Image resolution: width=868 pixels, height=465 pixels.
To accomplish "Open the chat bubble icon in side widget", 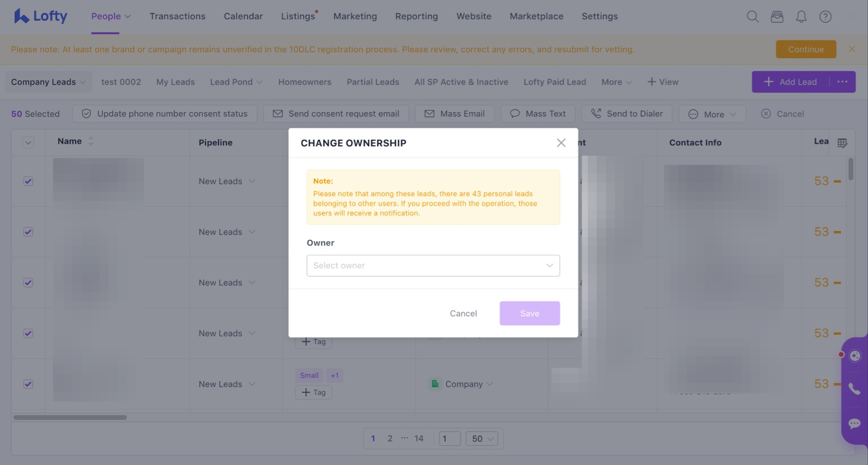I will point(854,423).
